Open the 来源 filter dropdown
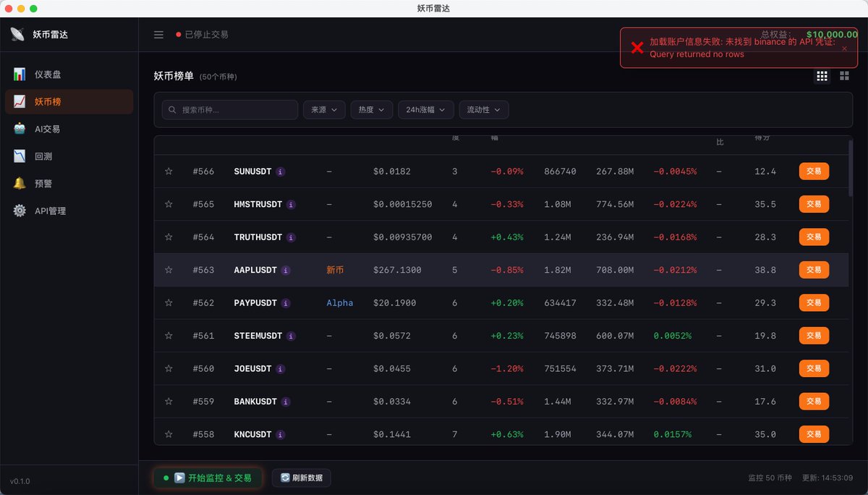This screenshot has height=495, width=868. coord(324,109)
